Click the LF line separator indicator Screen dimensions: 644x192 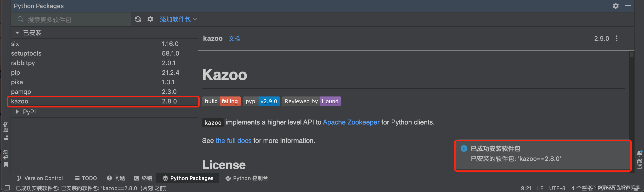pos(540,188)
